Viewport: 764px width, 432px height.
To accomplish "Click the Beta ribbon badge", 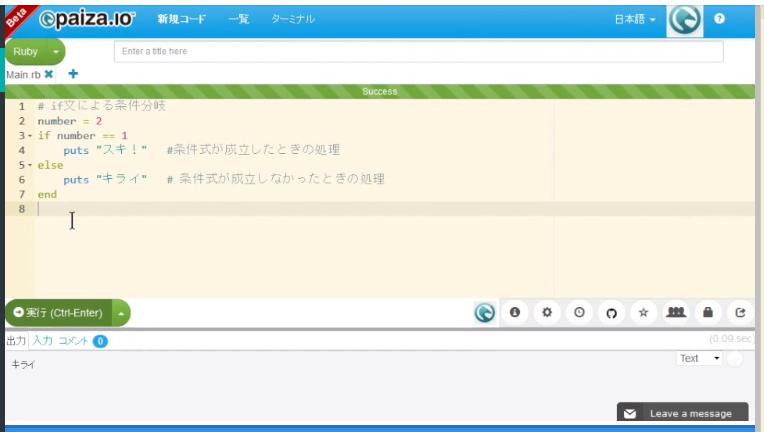I will click(x=17, y=19).
